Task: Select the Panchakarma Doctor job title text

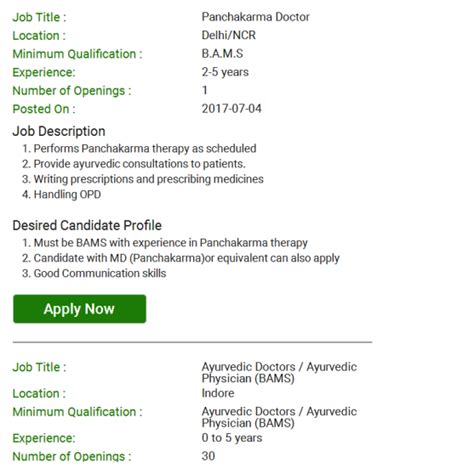Action: coord(255,17)
